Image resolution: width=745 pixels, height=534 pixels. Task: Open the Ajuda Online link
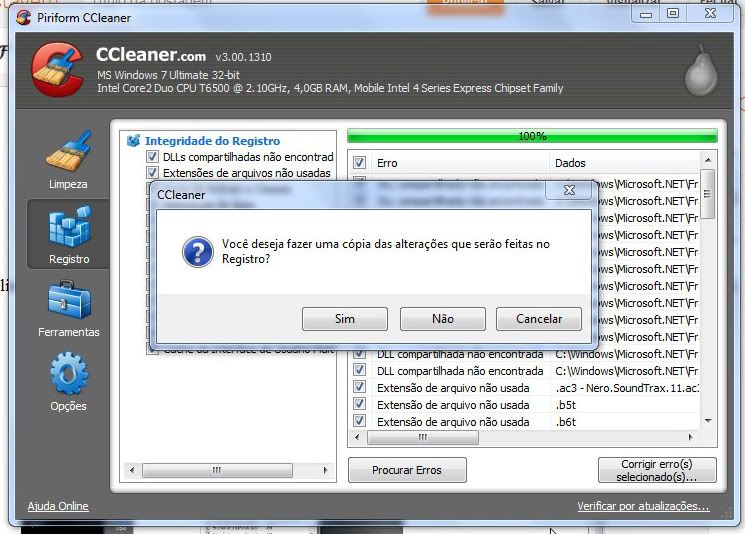click(58, 506)
